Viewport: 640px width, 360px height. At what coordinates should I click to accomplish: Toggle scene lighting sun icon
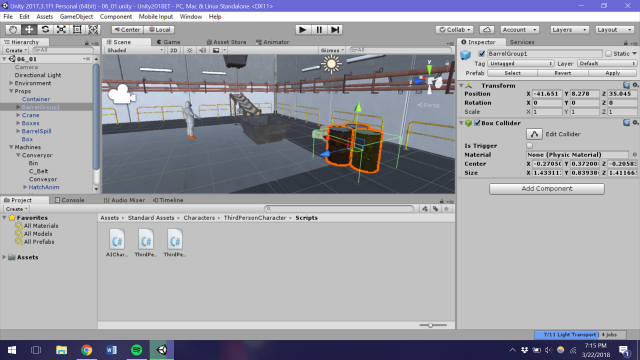coord(189,50)
